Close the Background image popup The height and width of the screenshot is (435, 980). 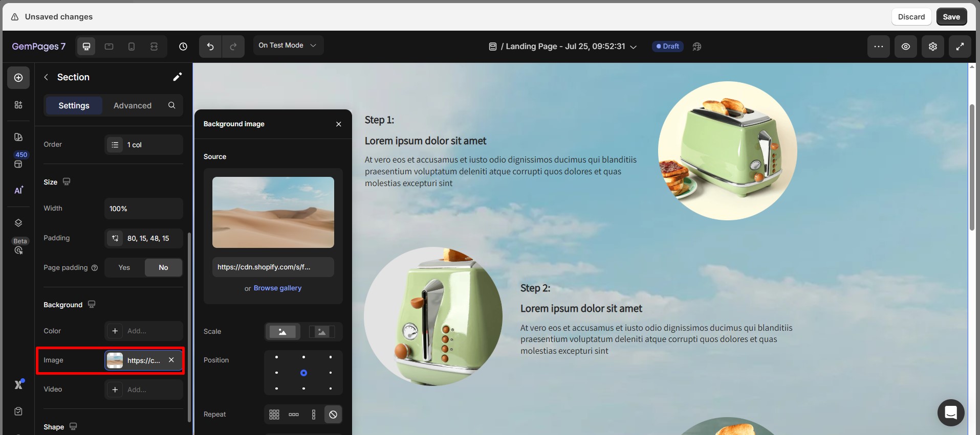(339, 124)
